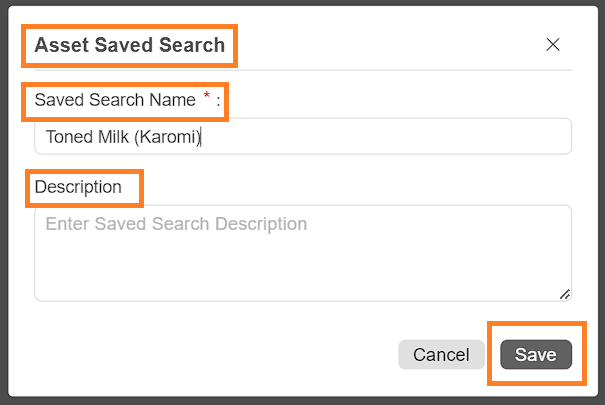Click empty space right of name text
This screenshot has width=605, height=405.
[400, 137]
